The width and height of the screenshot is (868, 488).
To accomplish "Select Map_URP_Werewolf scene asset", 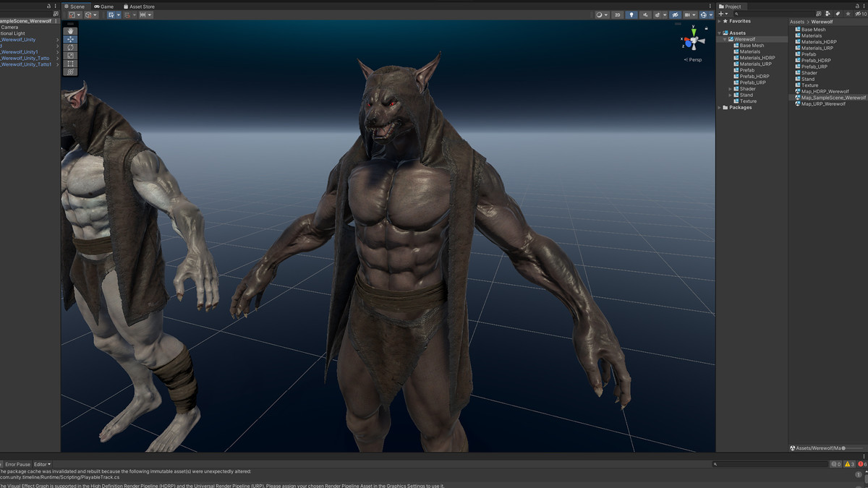I will click(820, 104).
